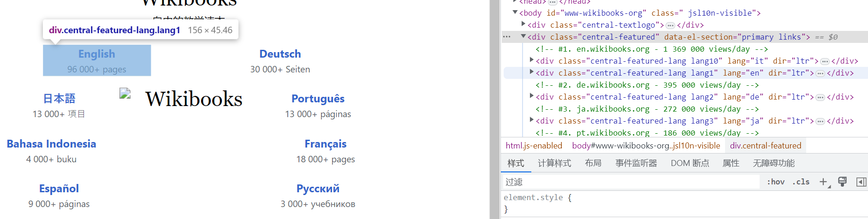Image resolution: width=868 pixels, height=219 pixels.
Task: Click ellipsis badge in lang3 div row
Action: [x=820, y=121]
